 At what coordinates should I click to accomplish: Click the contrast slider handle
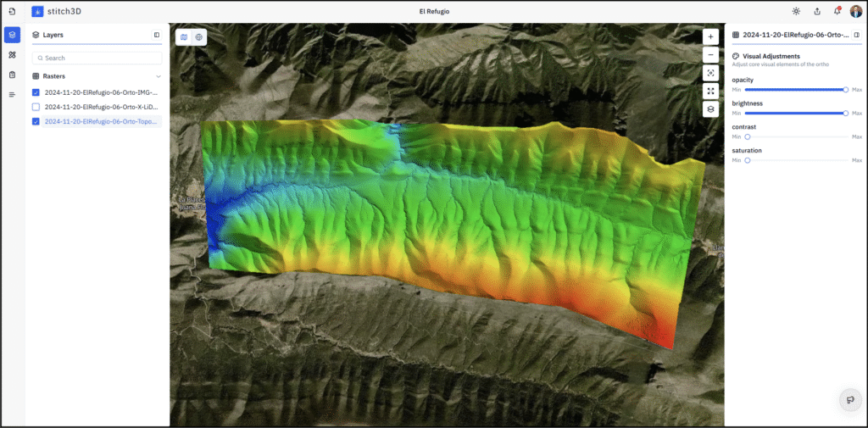click(748, 136)
